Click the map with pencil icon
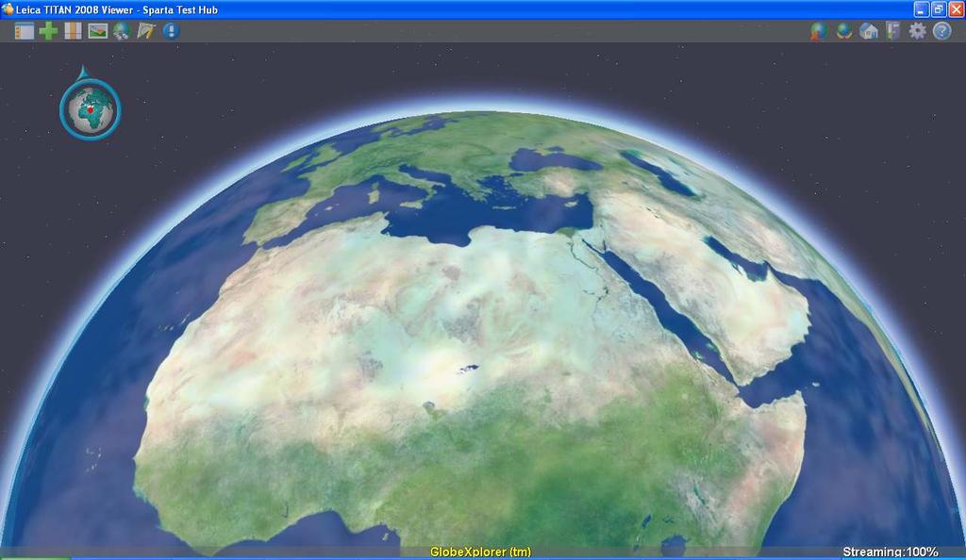The height and width of the screenshot is (560, 966). (x=146, y=31)
